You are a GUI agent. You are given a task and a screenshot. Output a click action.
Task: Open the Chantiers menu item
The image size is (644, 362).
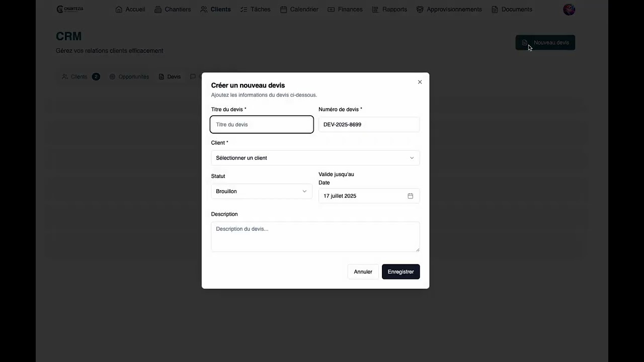click(173, 10)
